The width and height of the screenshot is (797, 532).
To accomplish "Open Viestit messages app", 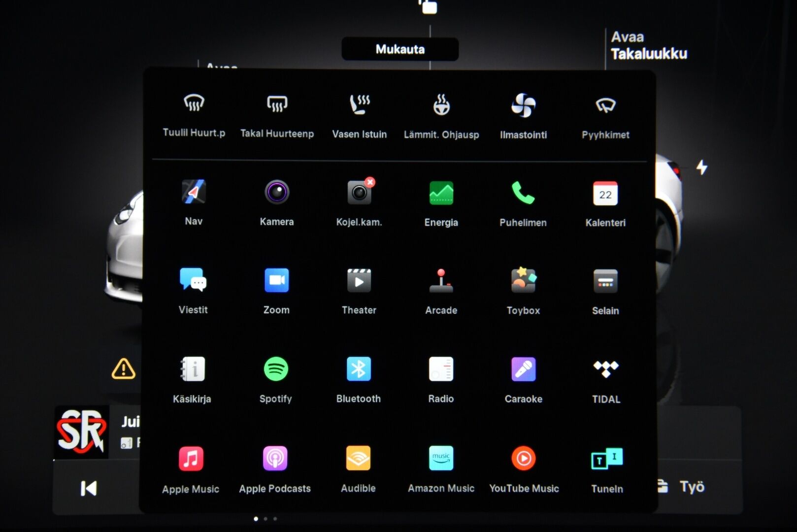I will (x=193, y=291).
